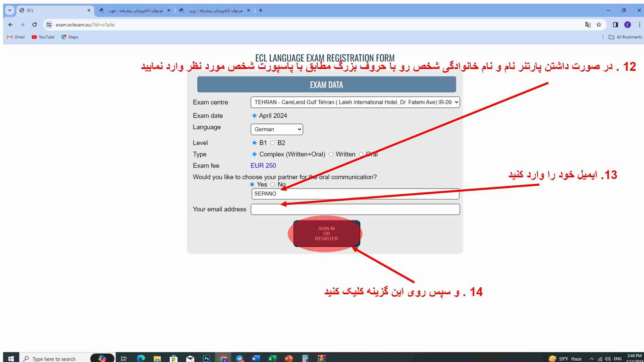
Task: Open Photoshop from the taskbar
Action: pyautogui.click(x=206, y=358)
